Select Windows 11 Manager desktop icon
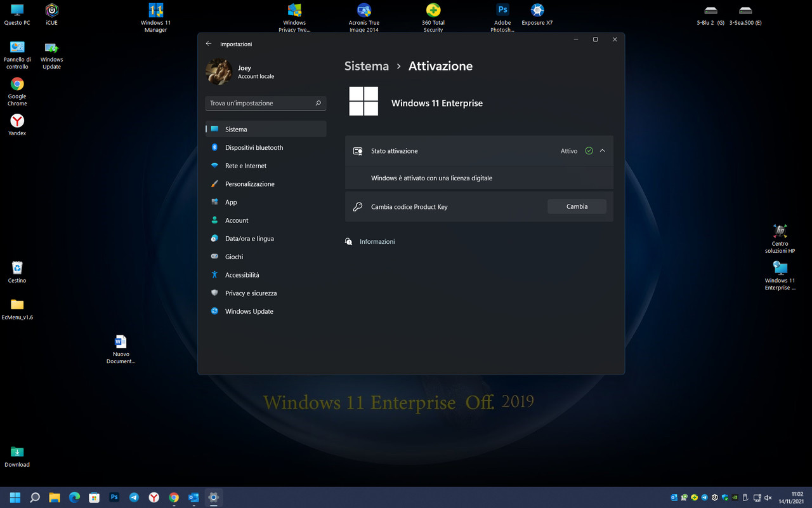Image resolution: width=812 pixels, height=508 pixels. coord(156,18)
